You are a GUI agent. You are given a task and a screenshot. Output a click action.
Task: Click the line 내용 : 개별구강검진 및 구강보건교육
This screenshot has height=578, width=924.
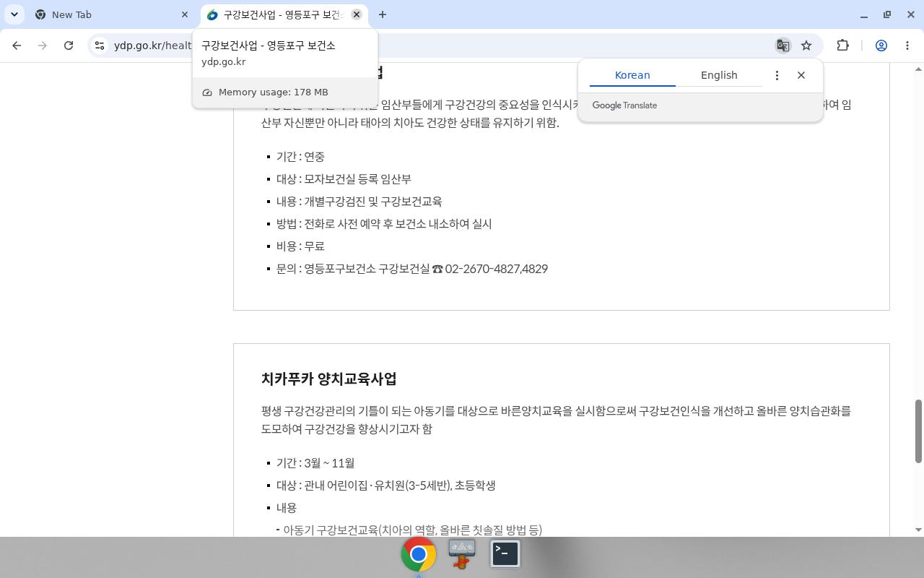tap(359, 202)
